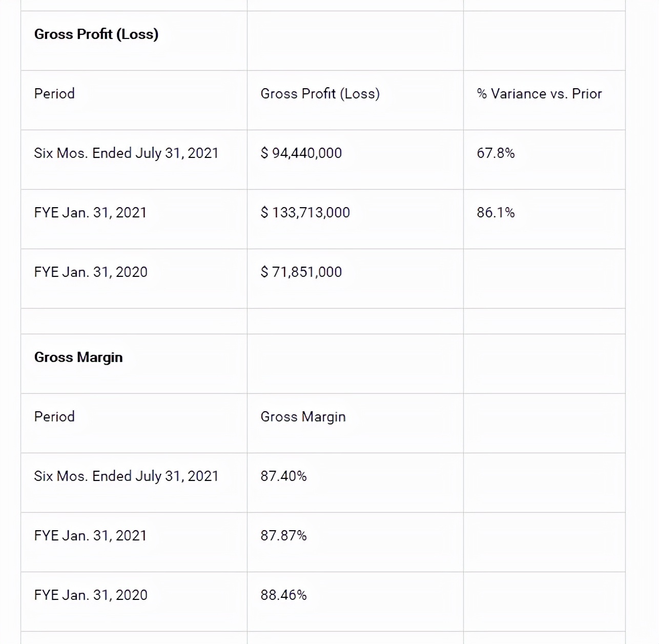
Task: Select the Period header above gross profit rows
Action: 54,94
